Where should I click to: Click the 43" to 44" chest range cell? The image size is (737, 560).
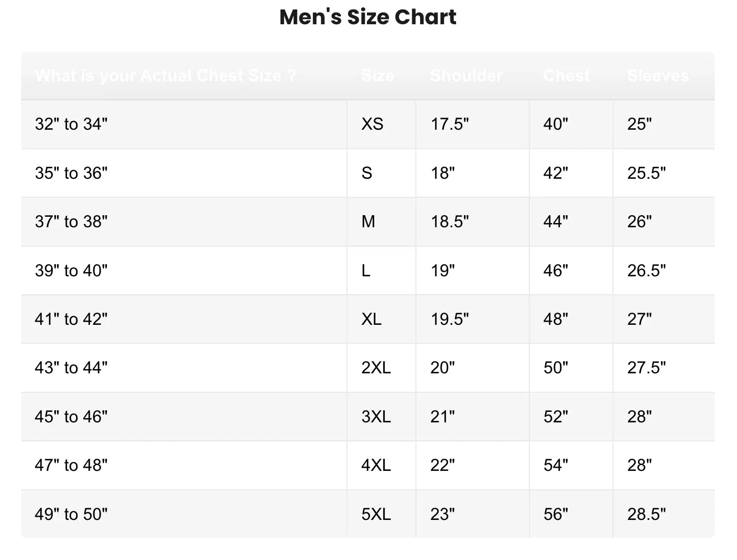(71, 368)
